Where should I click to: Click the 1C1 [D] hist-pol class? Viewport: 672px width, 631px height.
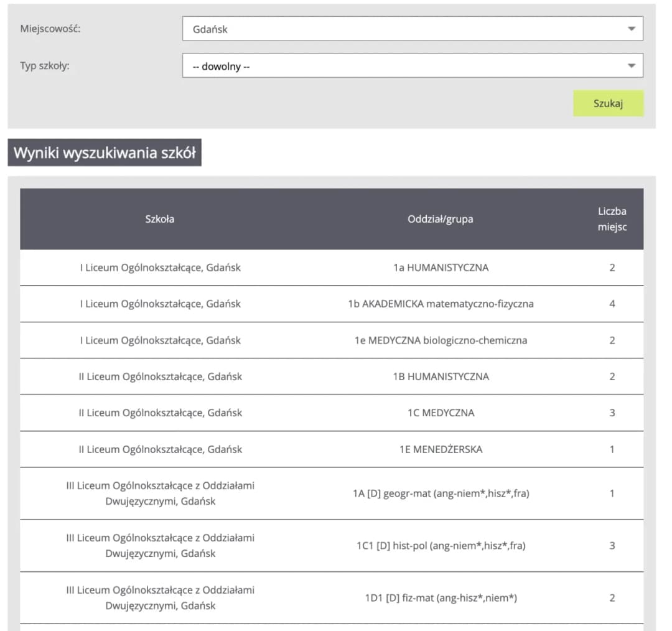point(441,546)
